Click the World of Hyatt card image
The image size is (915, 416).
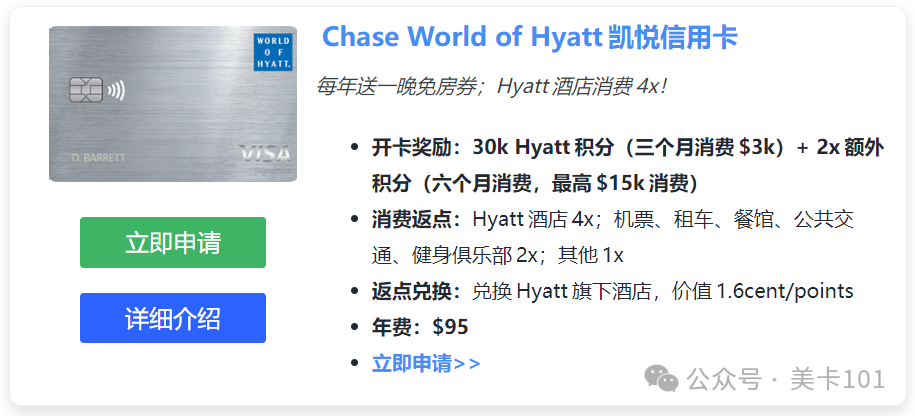coord(173,104)
